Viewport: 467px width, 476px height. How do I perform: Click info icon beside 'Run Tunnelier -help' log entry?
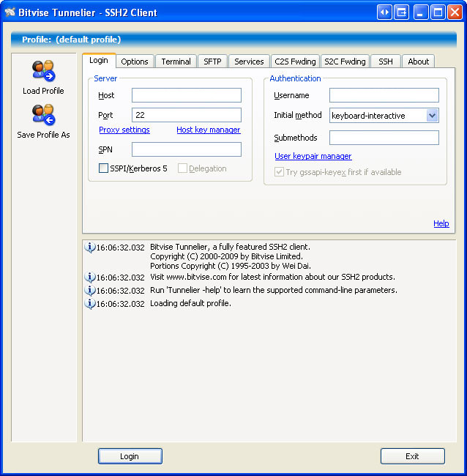tap(90, 291)
